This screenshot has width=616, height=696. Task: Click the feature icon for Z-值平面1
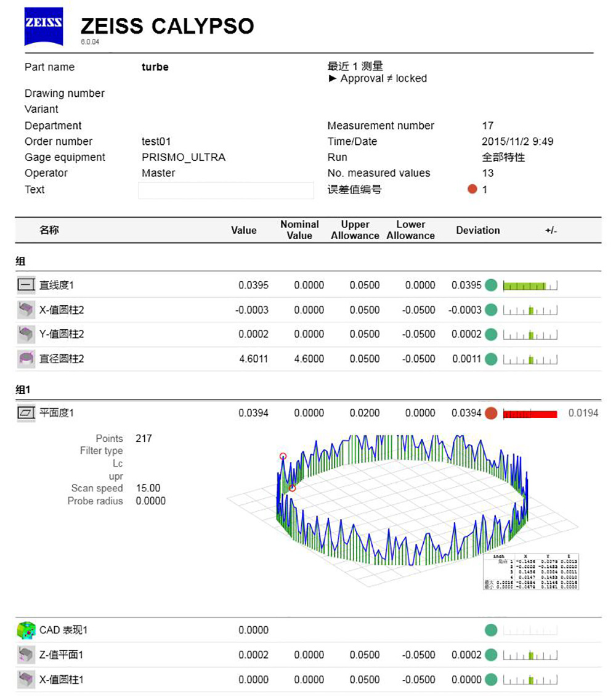pyautogui.click(x=26, y=655)
